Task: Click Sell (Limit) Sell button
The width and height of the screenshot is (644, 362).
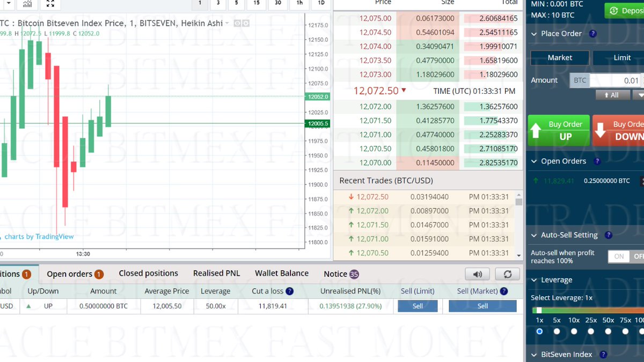Action: click(418, 306)
